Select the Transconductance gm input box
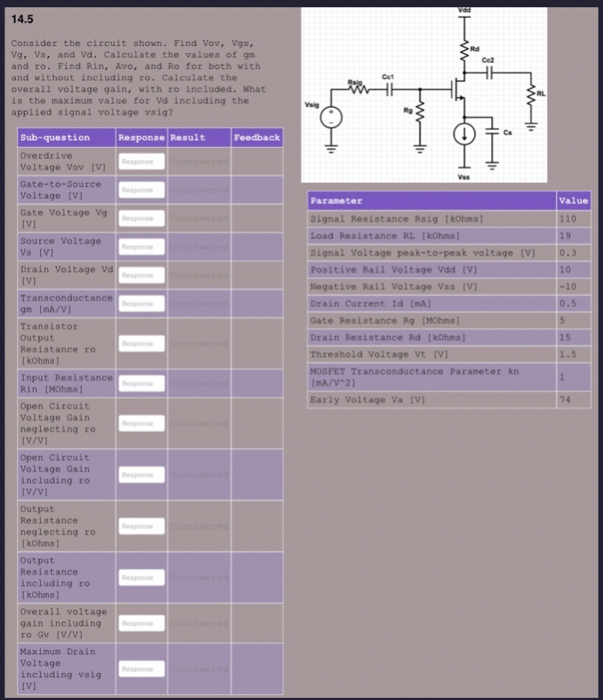 click(141, 303)
